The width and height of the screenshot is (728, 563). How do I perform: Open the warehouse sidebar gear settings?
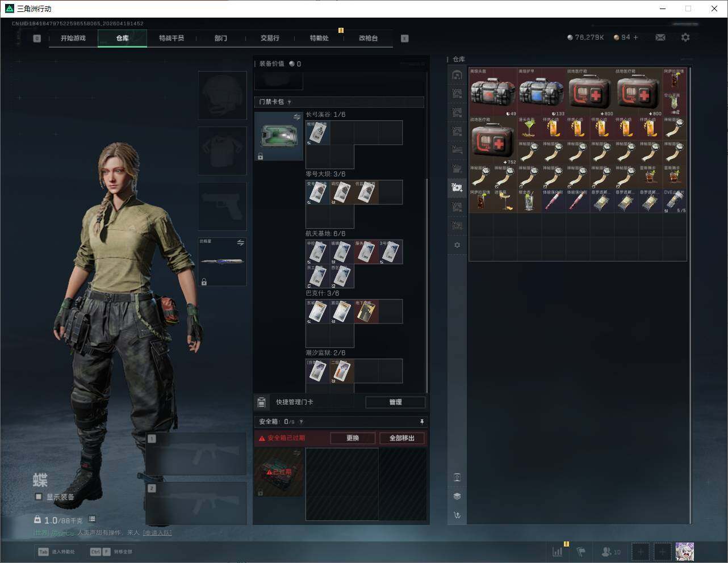coord(457,245)
